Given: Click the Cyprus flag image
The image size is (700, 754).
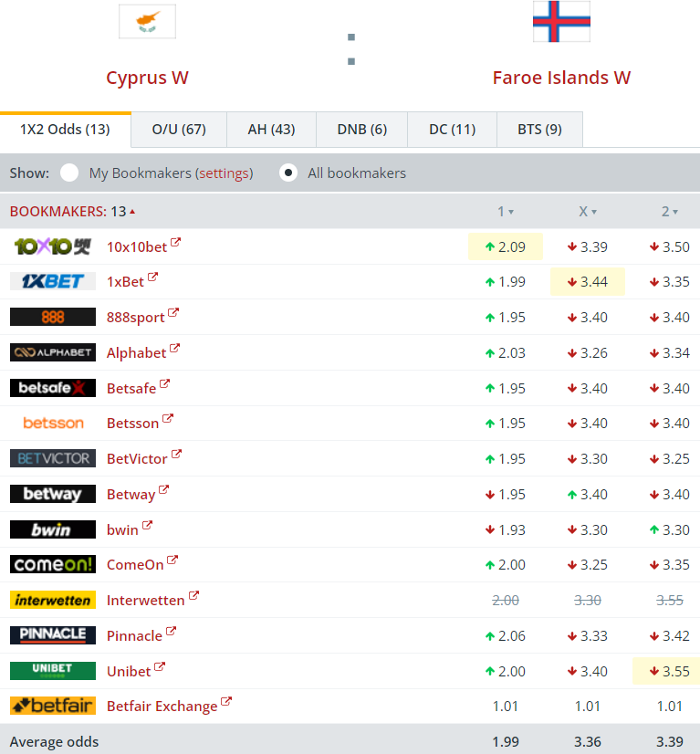Looking at the screenshot, I should tap(147, 22).
